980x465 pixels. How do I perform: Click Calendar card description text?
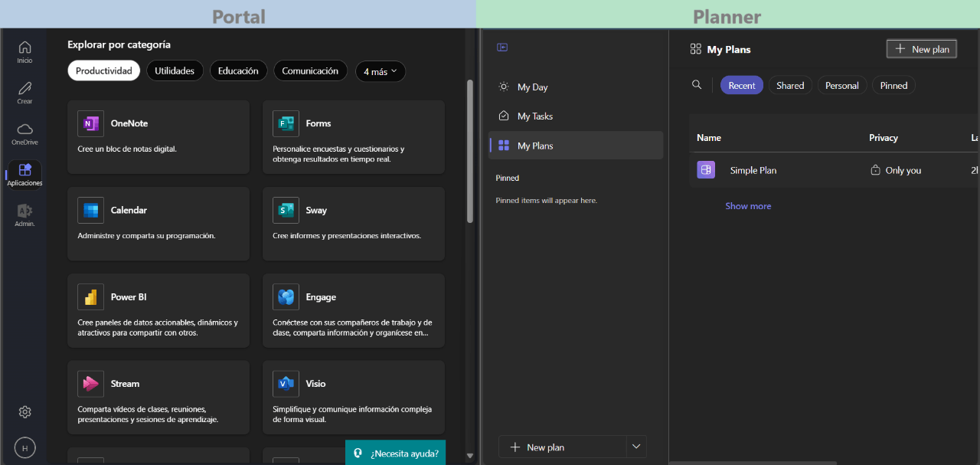point(146,235)
